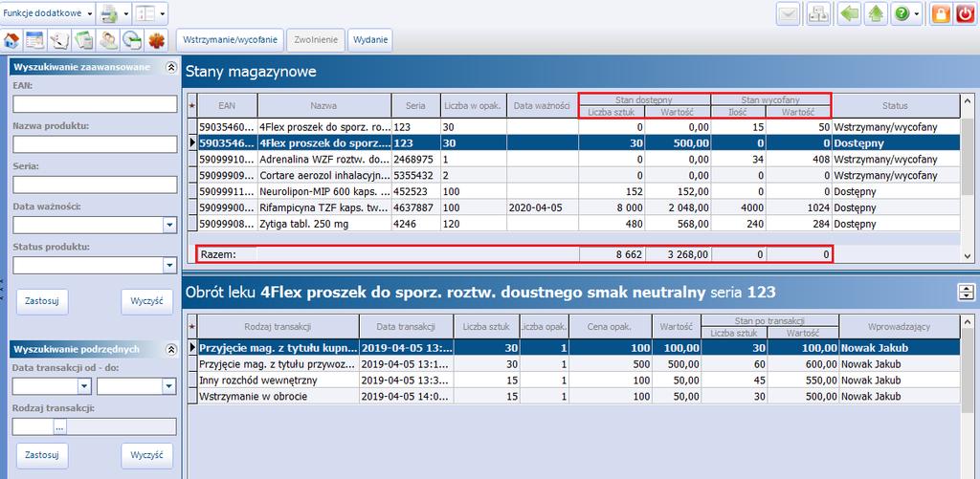Click the documents with pen icon
Viewport: 980px width, 479px height.
click(x=59, y=41)
